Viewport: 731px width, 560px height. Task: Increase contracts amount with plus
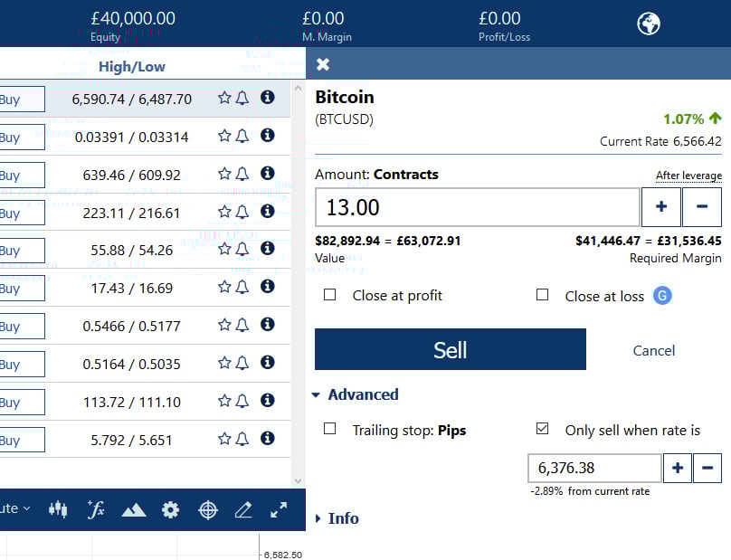pyautogui.click(x=661, y=207)
